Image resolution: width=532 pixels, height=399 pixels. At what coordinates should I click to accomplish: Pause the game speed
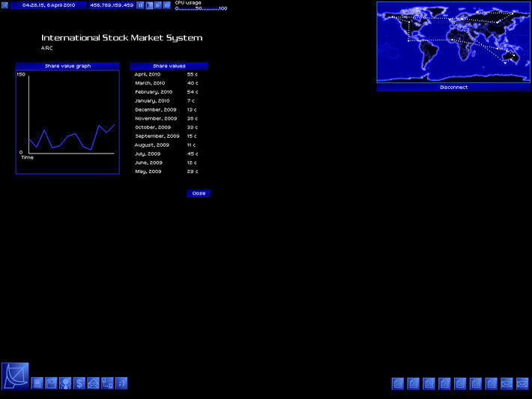click(140, 5)
